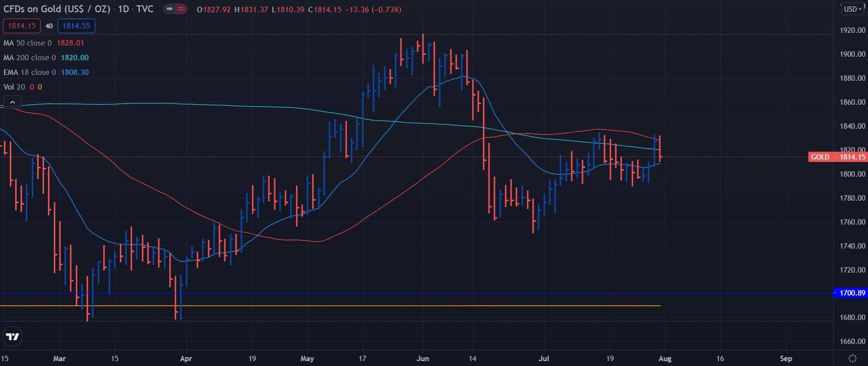
Task: Select the MA 200 close indicator legend
Action: 29,58
